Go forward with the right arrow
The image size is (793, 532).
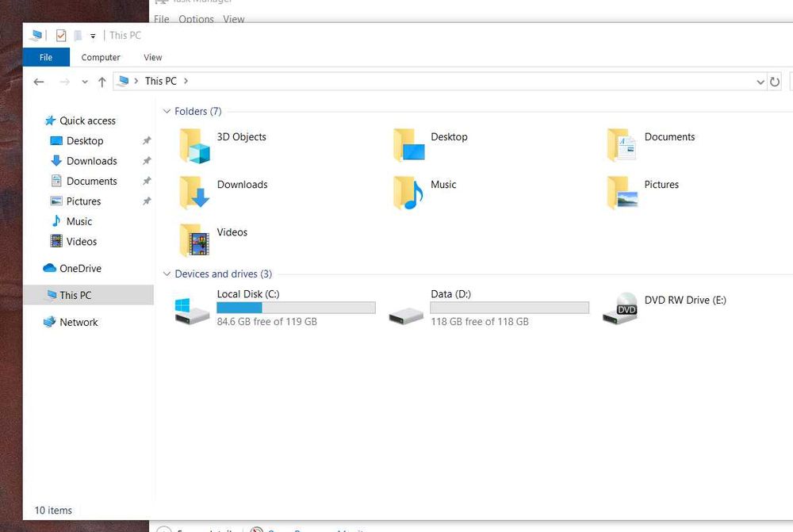(x=64, y=82)
